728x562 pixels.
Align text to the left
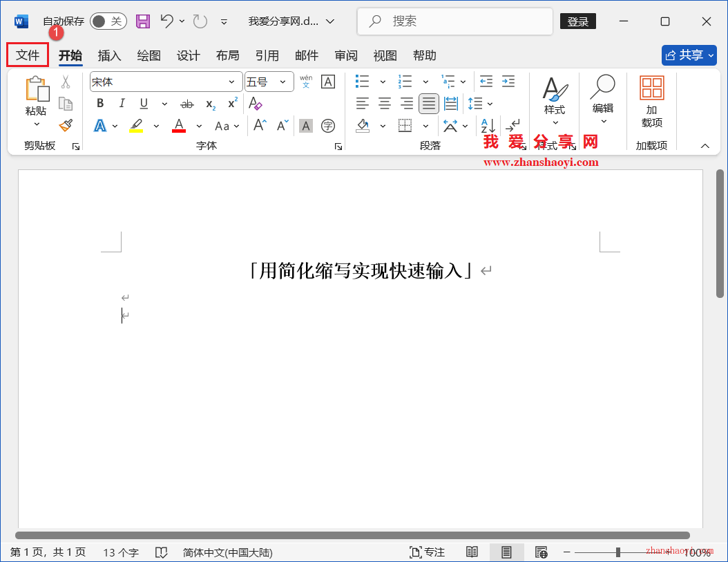click(362, 103)
